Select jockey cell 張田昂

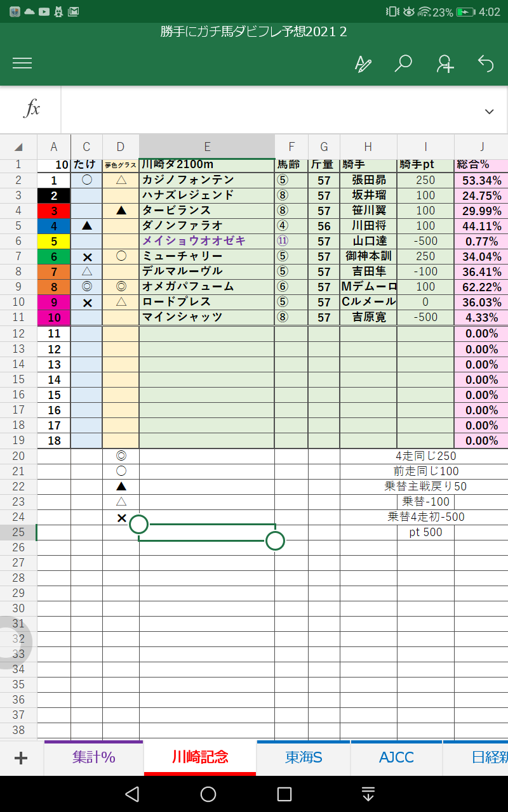369,180
